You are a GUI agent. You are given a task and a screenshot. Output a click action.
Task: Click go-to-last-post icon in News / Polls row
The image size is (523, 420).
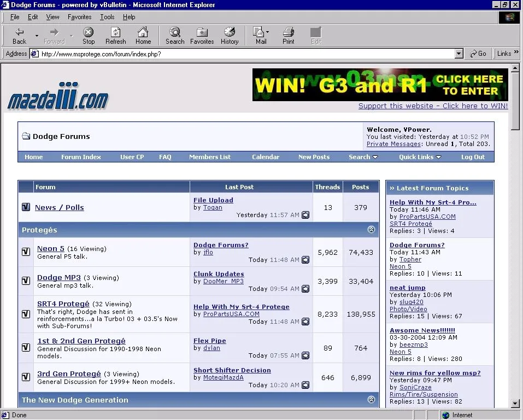(x=305, y=215)
